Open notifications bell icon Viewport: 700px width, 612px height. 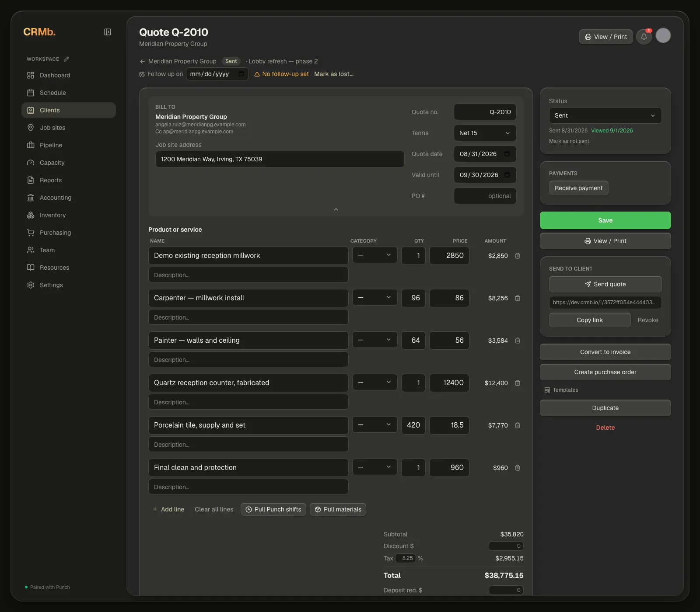click(x=644, y=37)
